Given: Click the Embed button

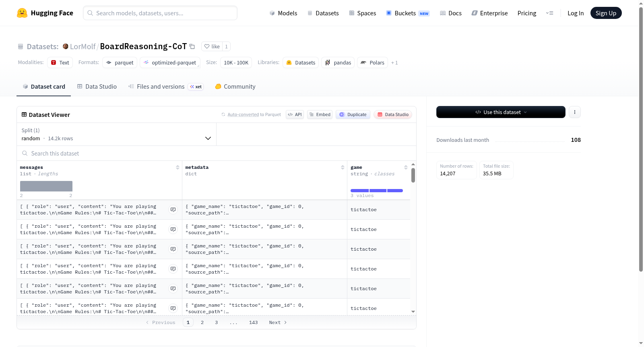Looking at the screenshot, I should tap(320, 114).
